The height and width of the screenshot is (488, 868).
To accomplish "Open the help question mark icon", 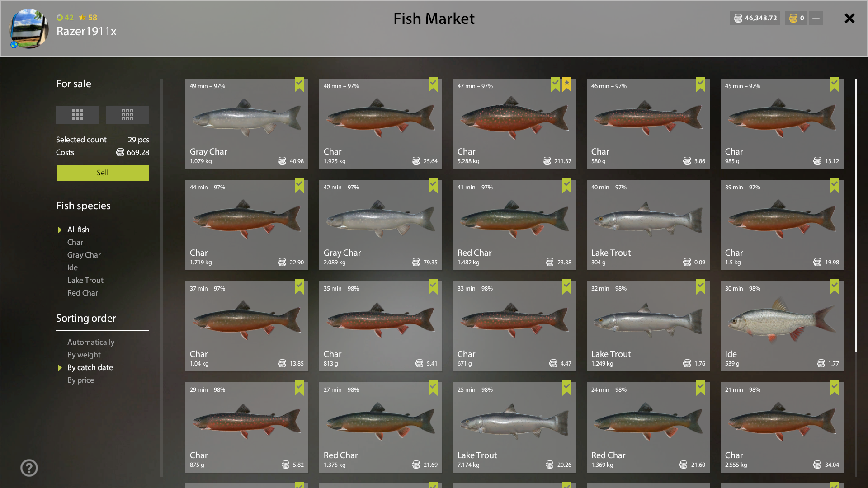I will (x=29, y=468).
